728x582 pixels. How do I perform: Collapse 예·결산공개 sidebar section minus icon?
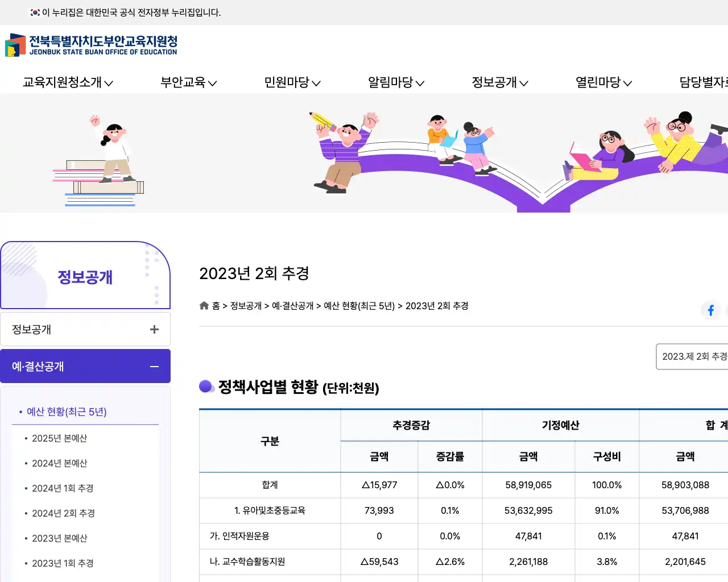[154, 367]
